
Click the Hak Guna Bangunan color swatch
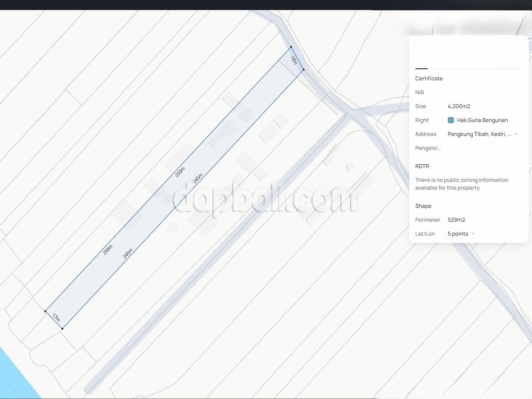(450, 120)
